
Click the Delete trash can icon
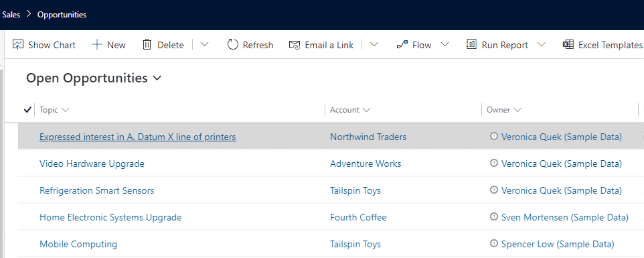pyautogui.click(x=147, y=44)
